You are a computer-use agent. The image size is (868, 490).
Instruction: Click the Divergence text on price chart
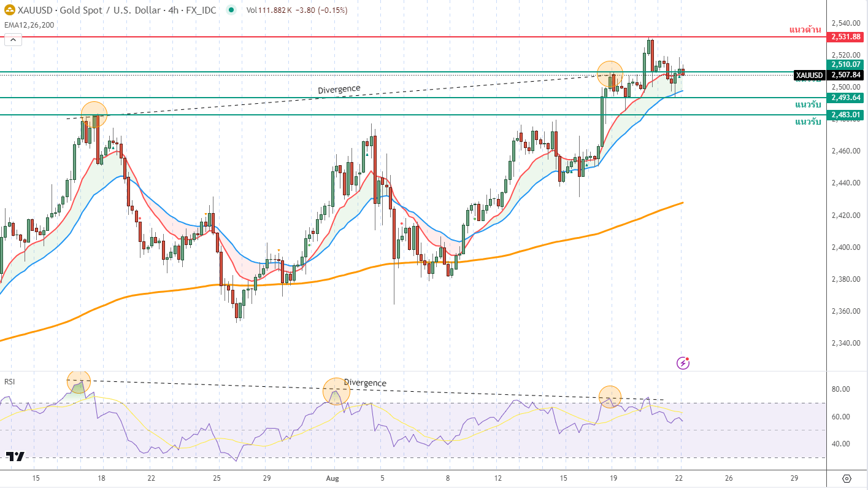(339, 90)
